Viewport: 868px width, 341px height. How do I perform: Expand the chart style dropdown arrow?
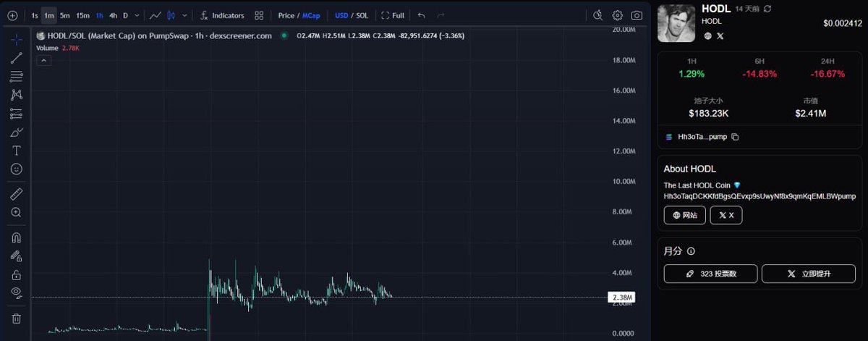coord(185,15)
